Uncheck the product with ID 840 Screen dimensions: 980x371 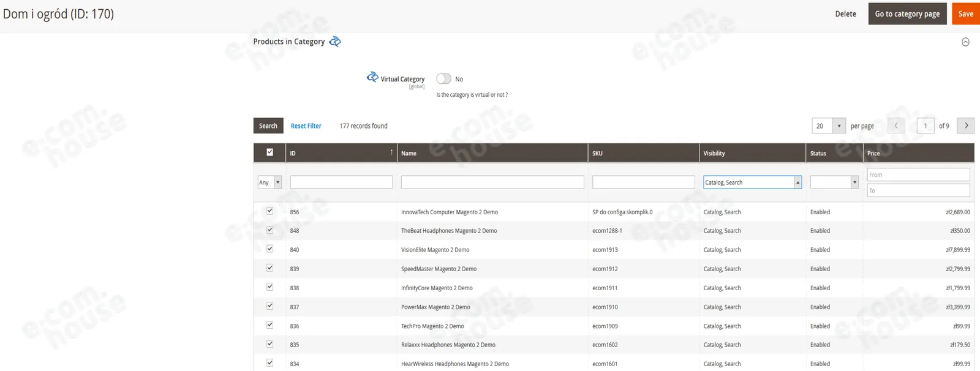coord(269,249)
